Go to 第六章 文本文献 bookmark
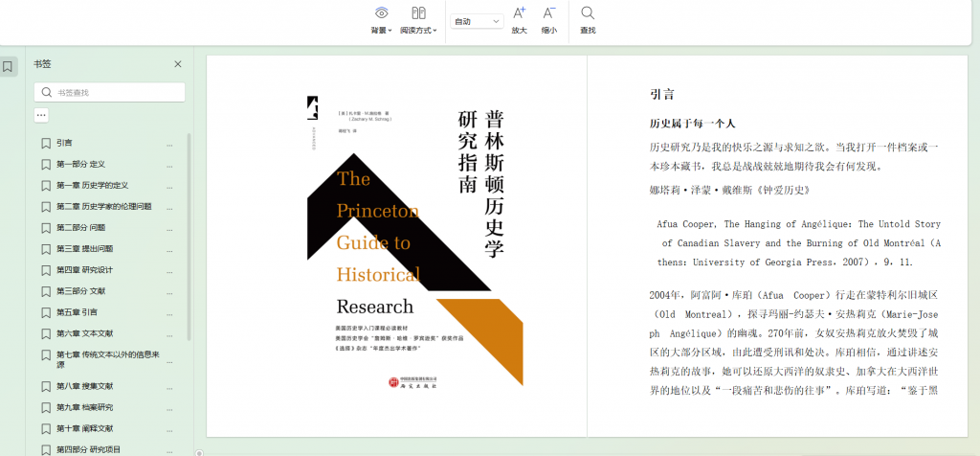This screenshot has height=456, width=980. coord(84,333)
